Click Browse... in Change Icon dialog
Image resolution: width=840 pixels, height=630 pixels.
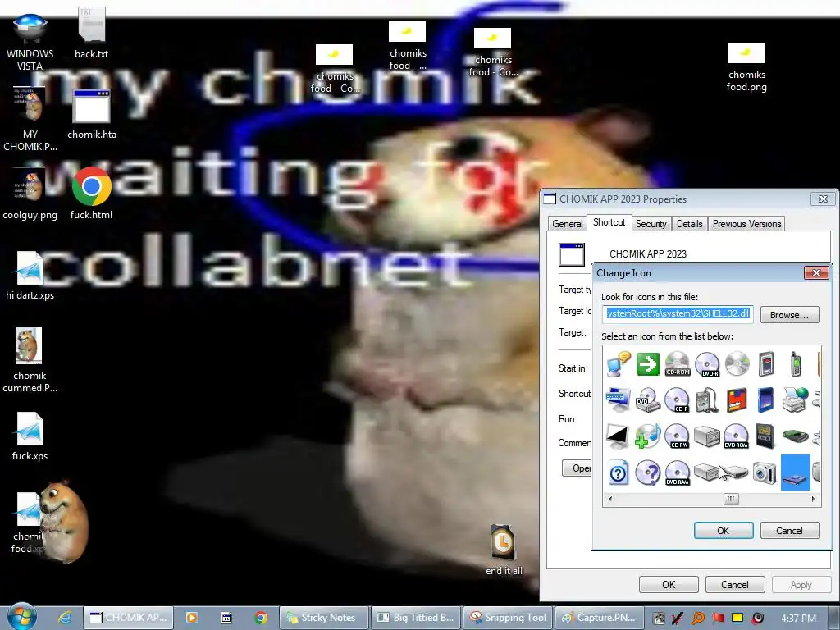pos(790,315)
